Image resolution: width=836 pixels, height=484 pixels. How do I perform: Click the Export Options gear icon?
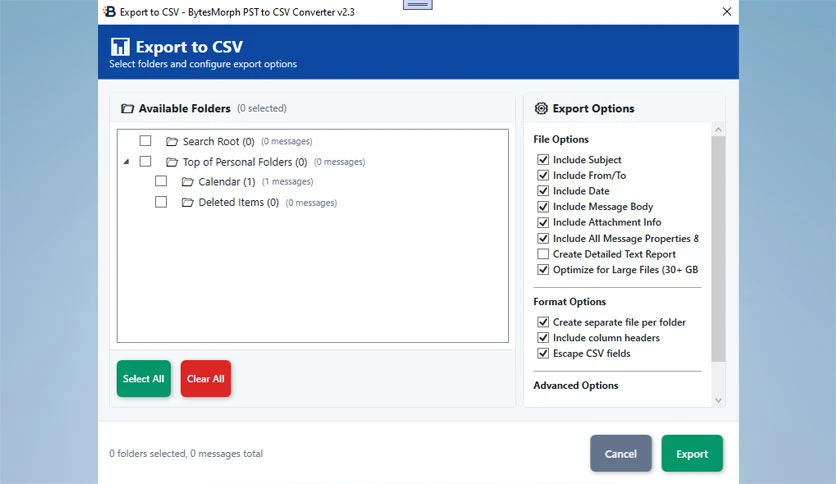(x=541, y=108)
